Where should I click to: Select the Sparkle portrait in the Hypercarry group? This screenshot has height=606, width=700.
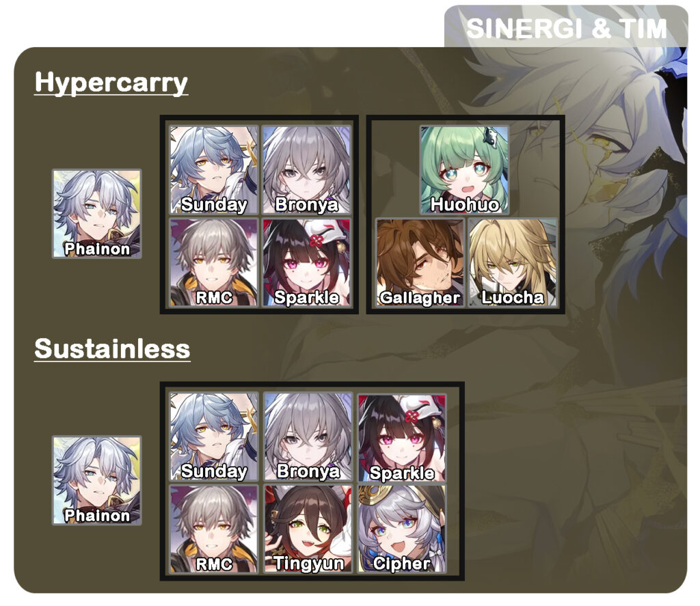307,262
